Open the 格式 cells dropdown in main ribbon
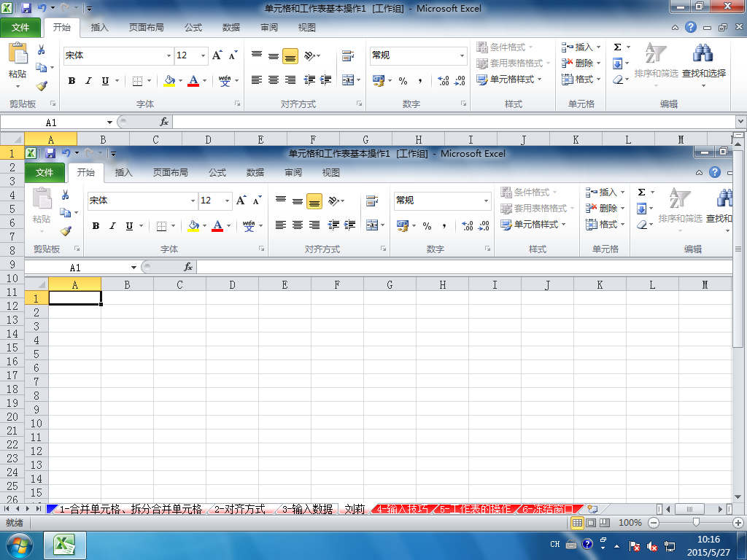The height and width of the screenshot is (560, 747). [598, 79]
